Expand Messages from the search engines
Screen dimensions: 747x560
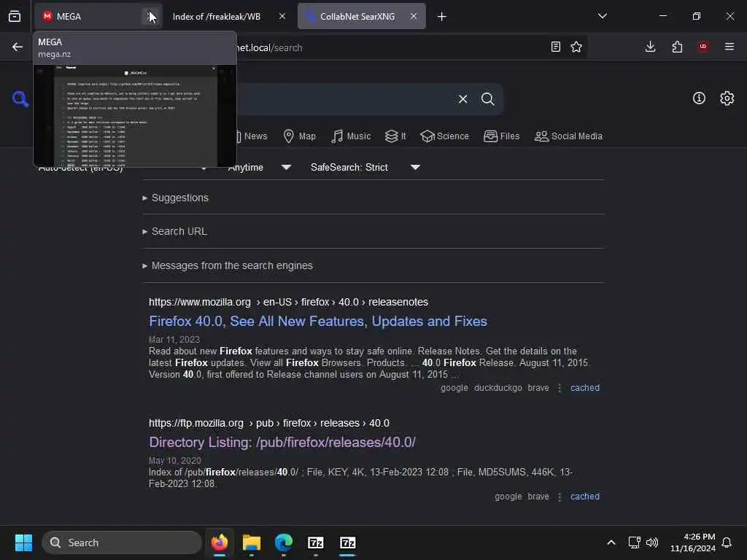[x=228, y=265]
